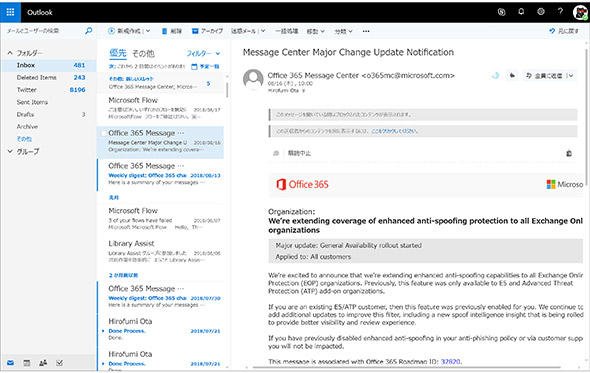Open the Archive folder
Image resolution: width=590 pixels, height=373 pixels.
point(48,127)
